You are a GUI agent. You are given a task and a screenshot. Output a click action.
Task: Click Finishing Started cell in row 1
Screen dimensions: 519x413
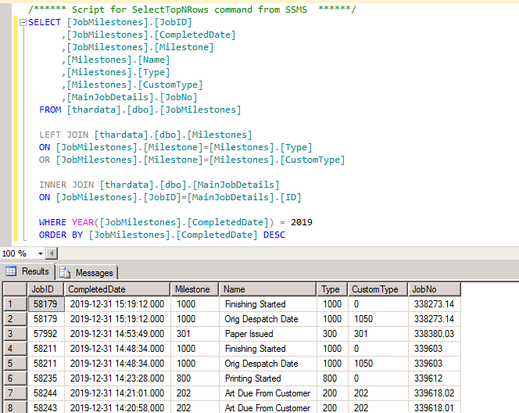(268, 304)
